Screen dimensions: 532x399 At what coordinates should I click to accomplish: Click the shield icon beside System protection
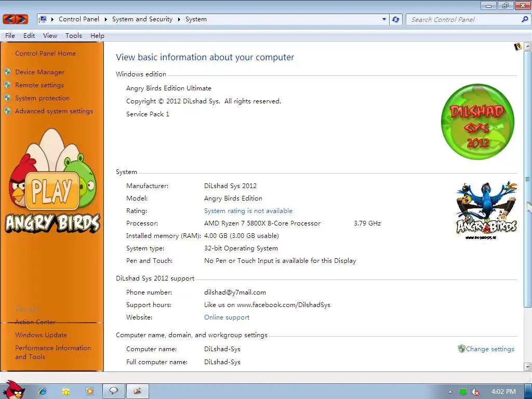(x=7, y=98)
